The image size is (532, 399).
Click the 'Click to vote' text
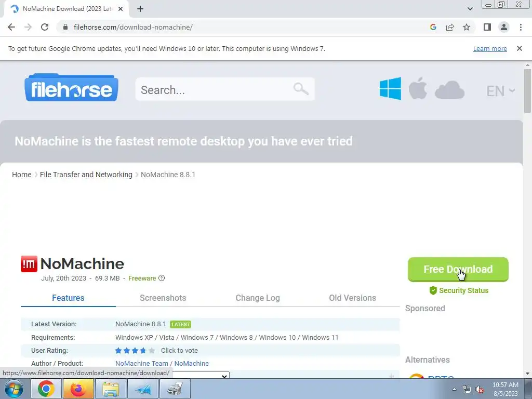pyautogui.click(x=179, y=351)
